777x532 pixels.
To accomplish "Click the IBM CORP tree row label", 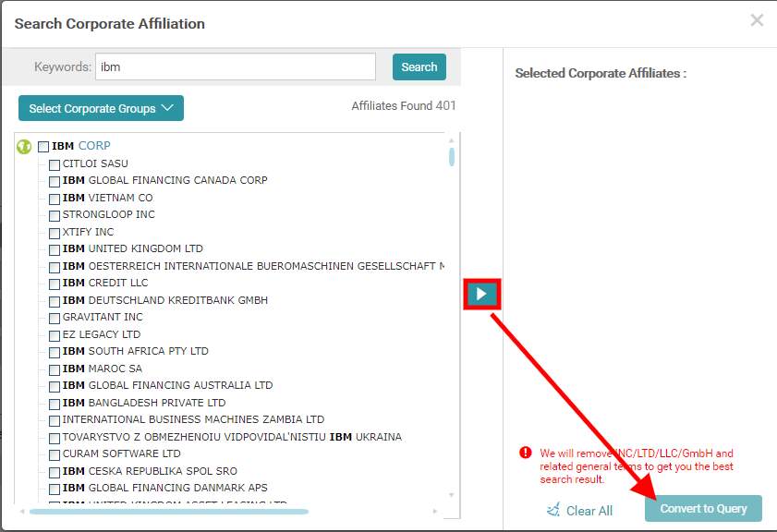I will click(x=81, y=146).
